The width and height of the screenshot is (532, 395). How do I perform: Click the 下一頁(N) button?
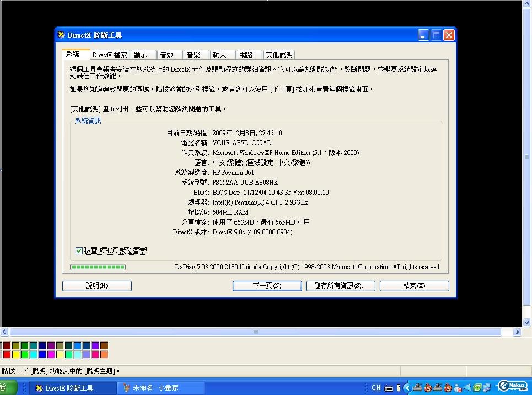pyautogui.click(x=267, y=286)
